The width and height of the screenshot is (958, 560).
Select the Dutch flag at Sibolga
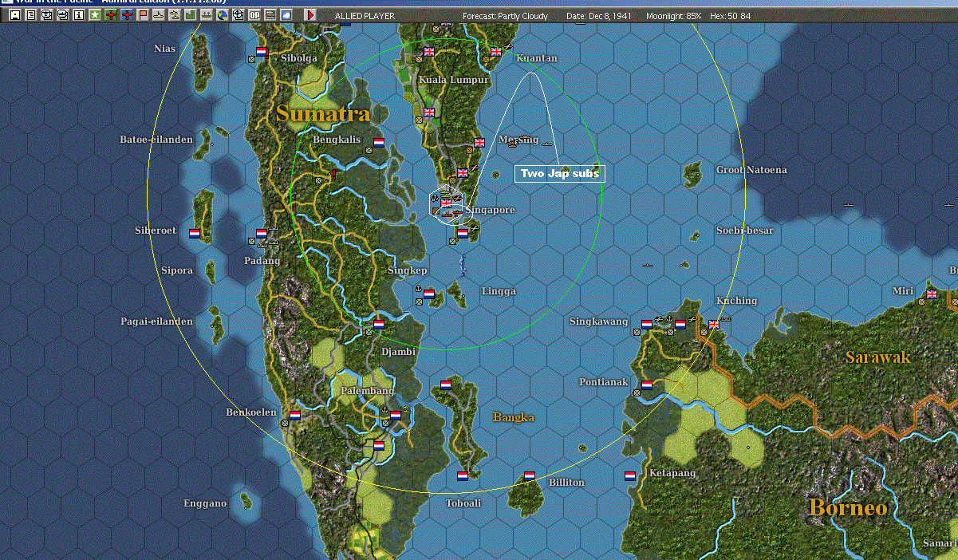pyautogui.click(x=261, y=52)
